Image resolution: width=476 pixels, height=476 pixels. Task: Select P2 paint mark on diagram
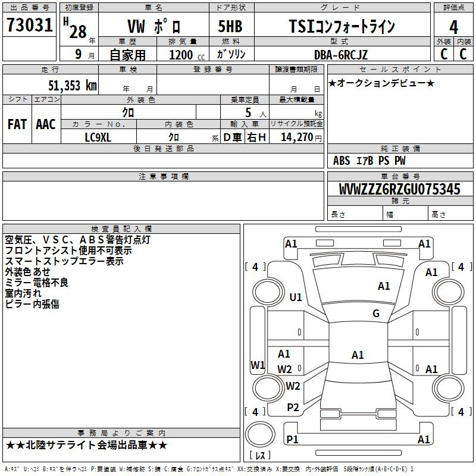293,408
